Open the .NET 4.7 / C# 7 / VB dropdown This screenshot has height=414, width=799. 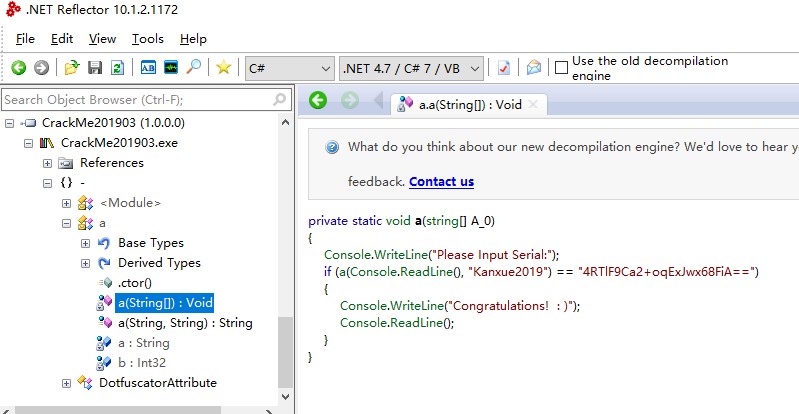pyautogui.click(x=411, y=68)
